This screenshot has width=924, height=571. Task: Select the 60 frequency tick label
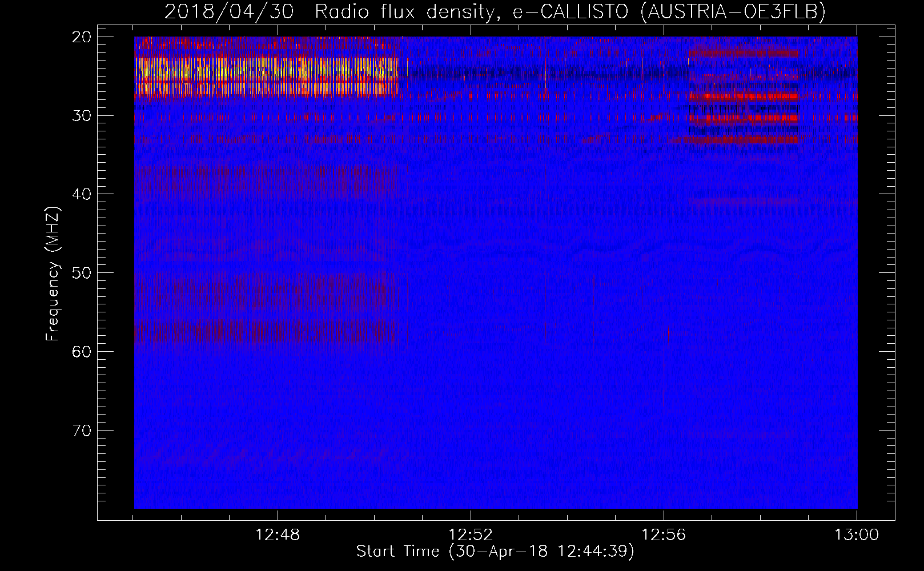pyautogui.click(x=82, y=351)
